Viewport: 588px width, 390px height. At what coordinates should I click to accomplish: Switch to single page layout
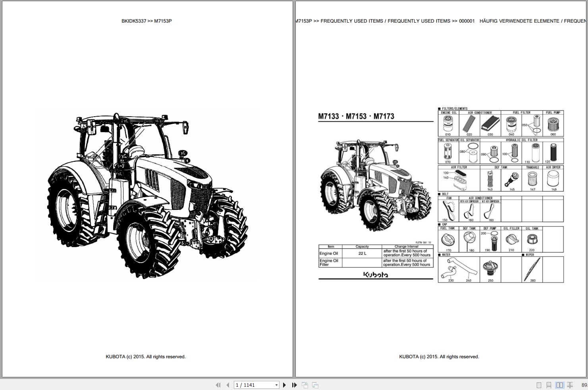(539, 385)
